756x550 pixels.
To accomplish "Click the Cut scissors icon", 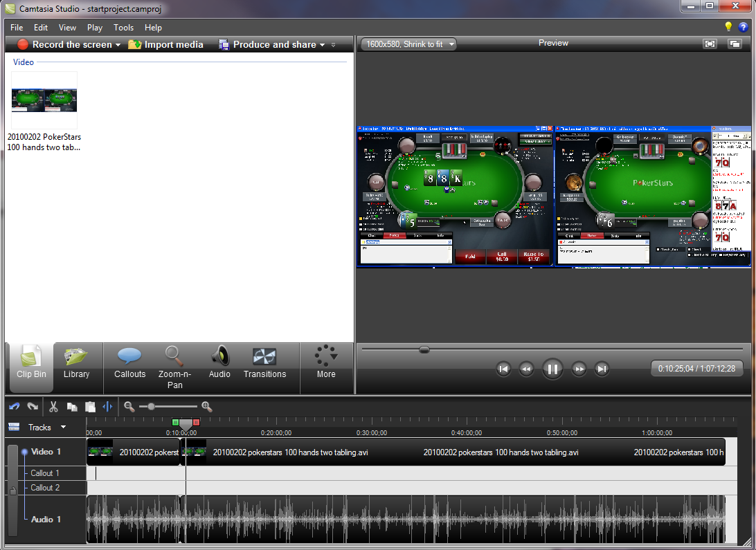I will coord(53,407).
